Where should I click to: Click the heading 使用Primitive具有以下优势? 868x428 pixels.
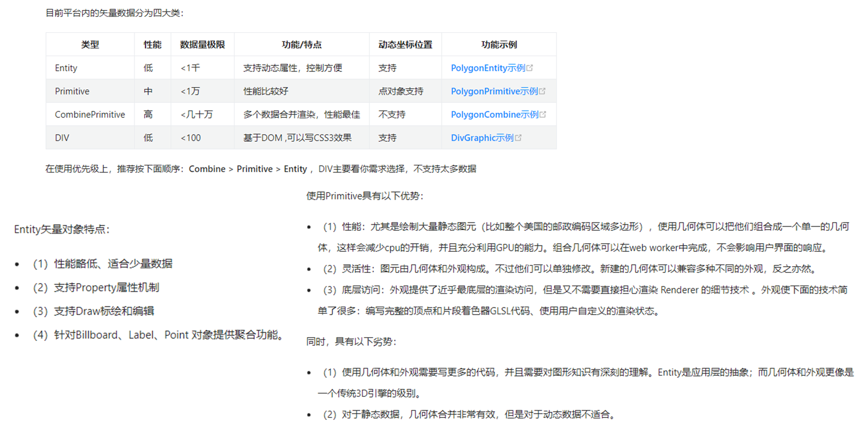pos(365,196)
